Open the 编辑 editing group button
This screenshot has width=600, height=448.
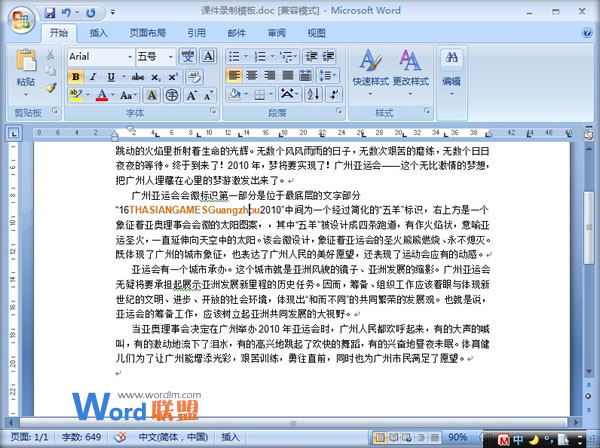click(x=452, y=73)
